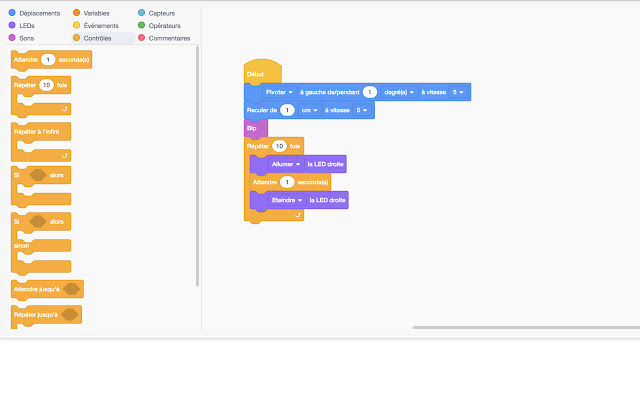This screenshot has width=640, height=400.
Task: Open the Opérateurs block category
Action: (159, 25)
